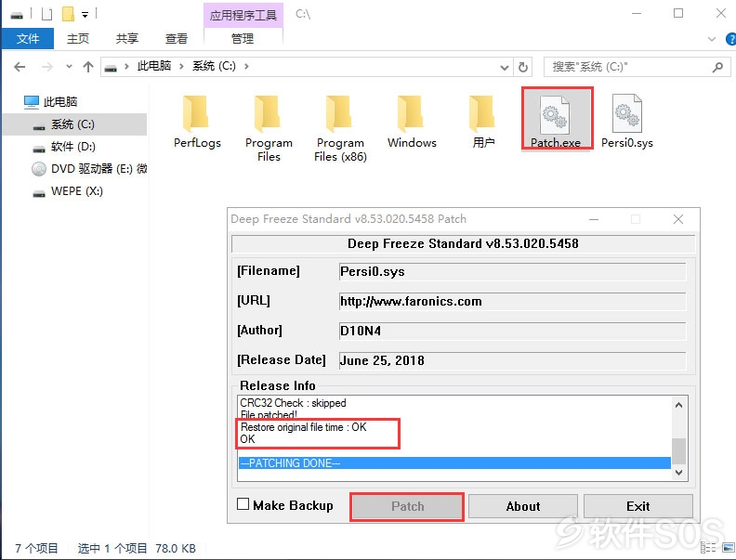
Task: Click the drive icon in the address bar
Action: (111, 68)
